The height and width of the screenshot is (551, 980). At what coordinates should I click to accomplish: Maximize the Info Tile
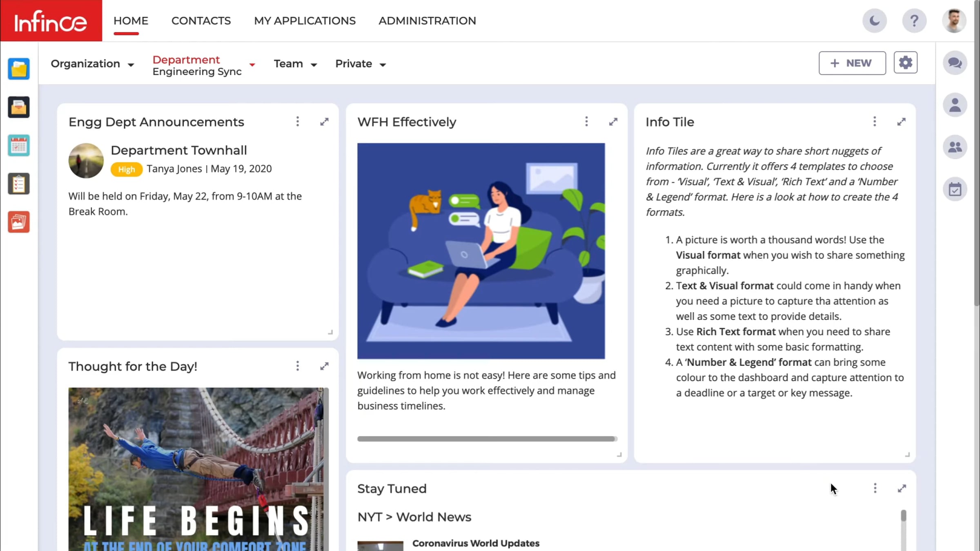tap(902, 122)
